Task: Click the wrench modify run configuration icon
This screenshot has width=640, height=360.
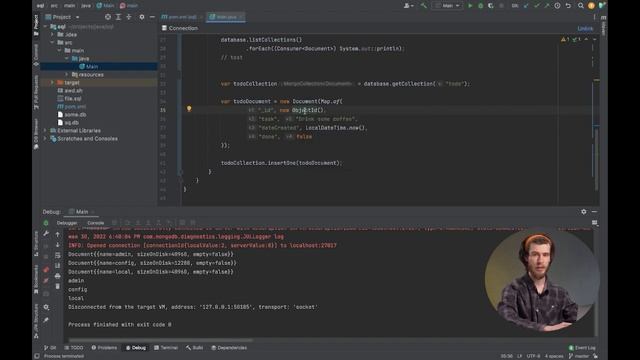Action: (x=46, y=234)
